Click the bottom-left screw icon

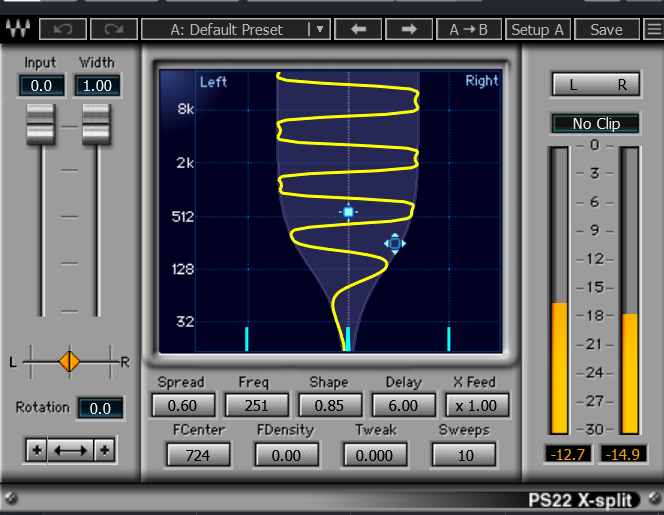pyautogui.click(x=11, y=498)
